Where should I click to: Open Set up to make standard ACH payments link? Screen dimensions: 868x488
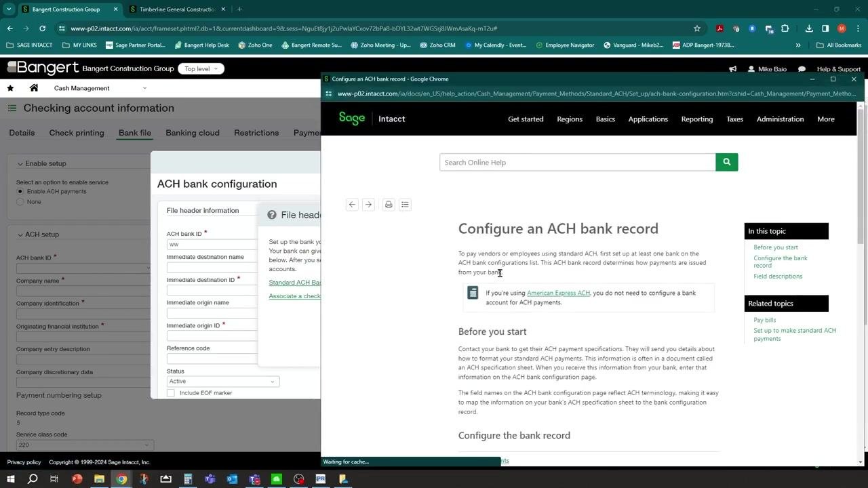click(794, 334)
